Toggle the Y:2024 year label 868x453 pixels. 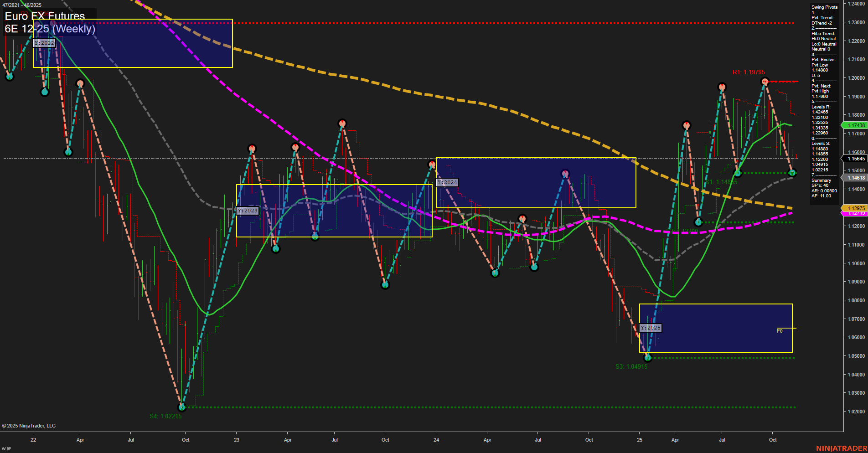coord(446,181)
